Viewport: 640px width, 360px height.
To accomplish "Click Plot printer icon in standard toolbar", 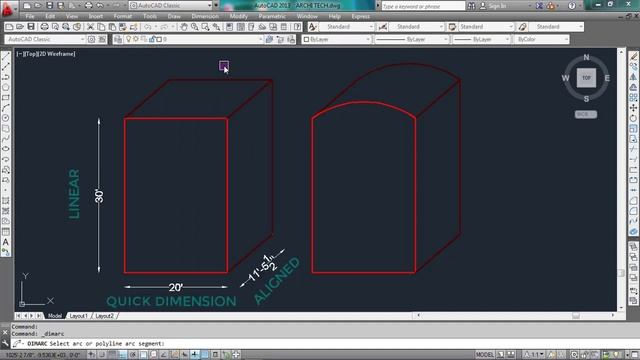I will coord(44,27).
